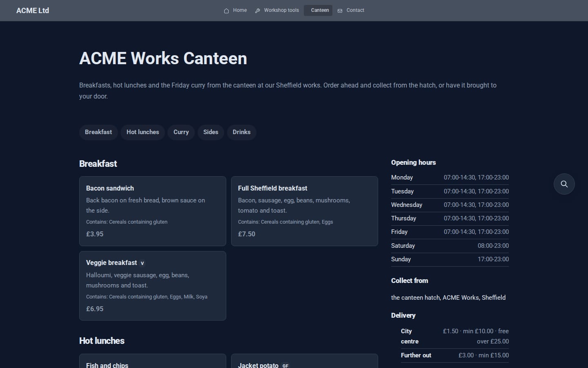The height and width of the screenshot is (368, 588).
Task: Click the £3.95 price
Action: (95, 234)
